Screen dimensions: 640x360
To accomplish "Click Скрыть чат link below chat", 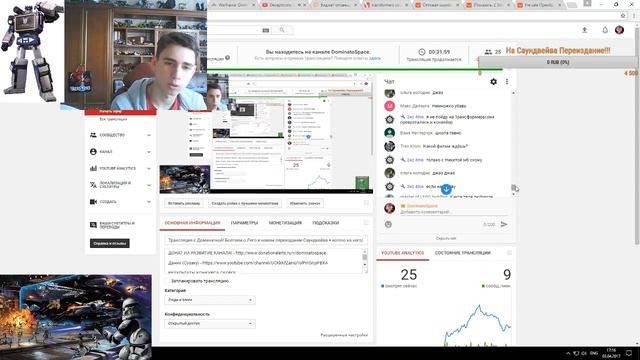I will (x=446, y=238).
